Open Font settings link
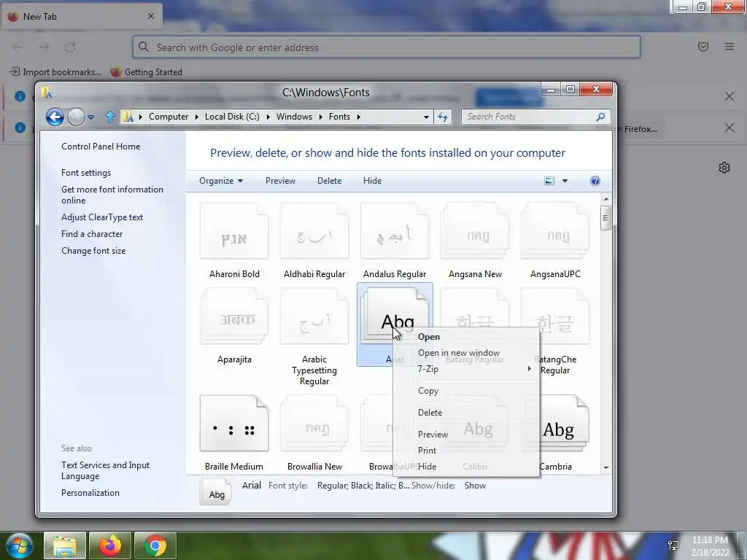The height and width of the screenshot is (560, 747). tap(86, 173)
